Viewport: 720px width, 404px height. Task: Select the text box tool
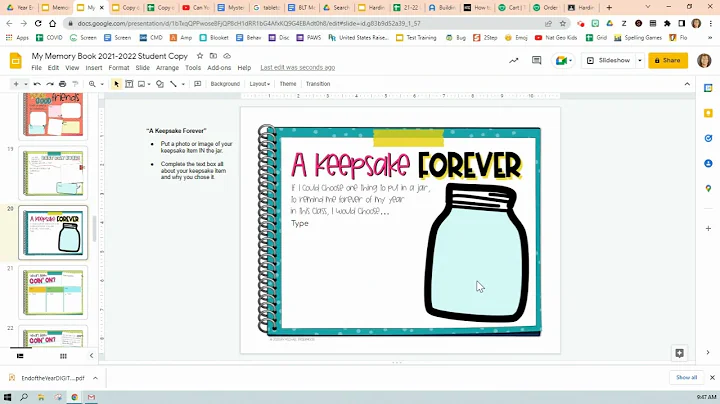pyautogui.click(x=129, y=84)
